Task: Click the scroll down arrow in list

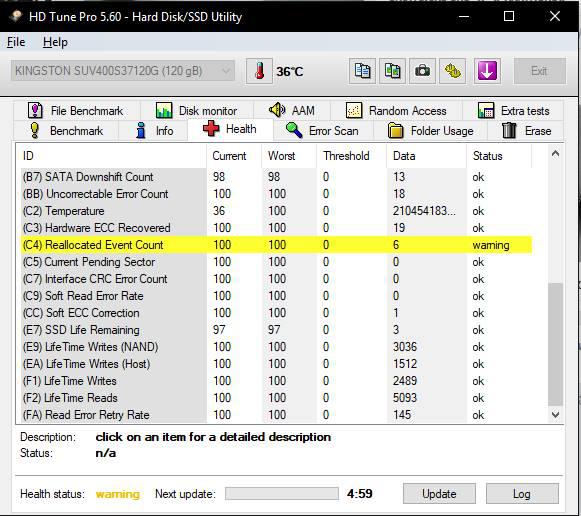Action: click(x=555, y=415)
